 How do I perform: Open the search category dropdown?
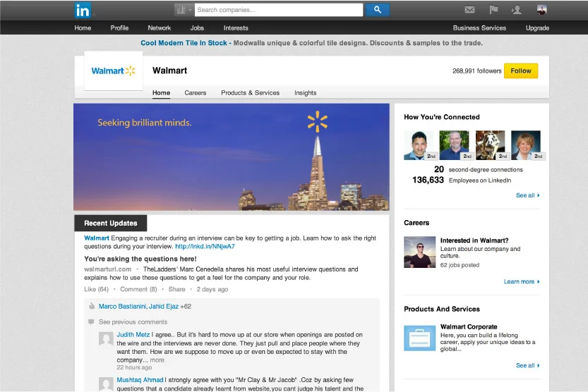coord(184,10)
